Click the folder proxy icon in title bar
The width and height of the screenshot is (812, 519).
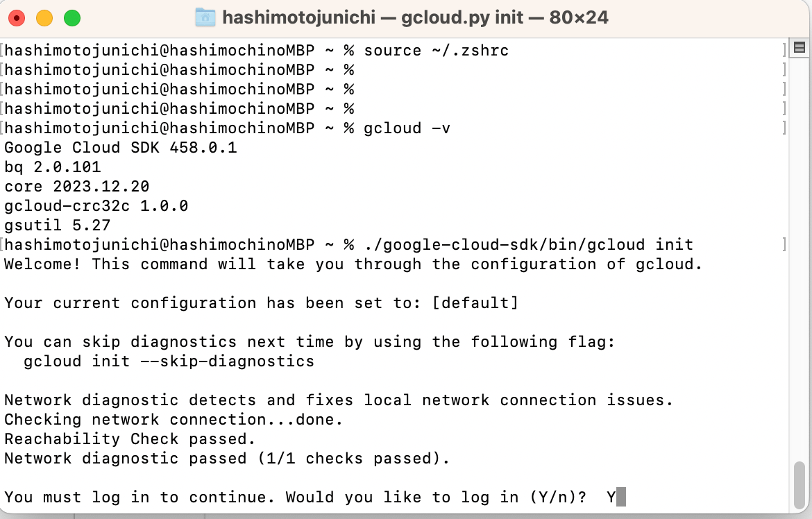tap(205, 17)
